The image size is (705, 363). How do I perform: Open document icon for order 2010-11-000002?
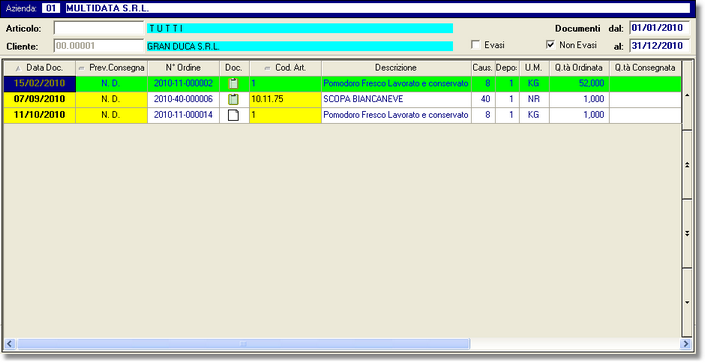233,83
